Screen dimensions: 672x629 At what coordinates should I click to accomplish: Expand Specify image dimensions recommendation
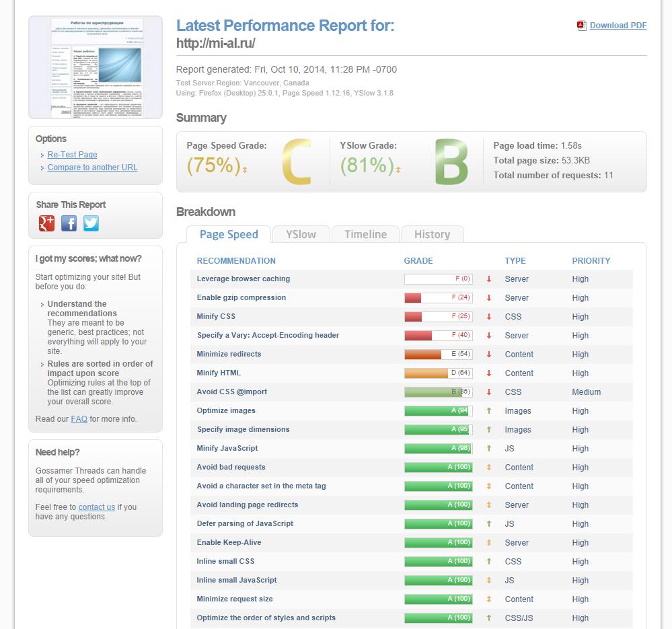(x=243, y=429)
